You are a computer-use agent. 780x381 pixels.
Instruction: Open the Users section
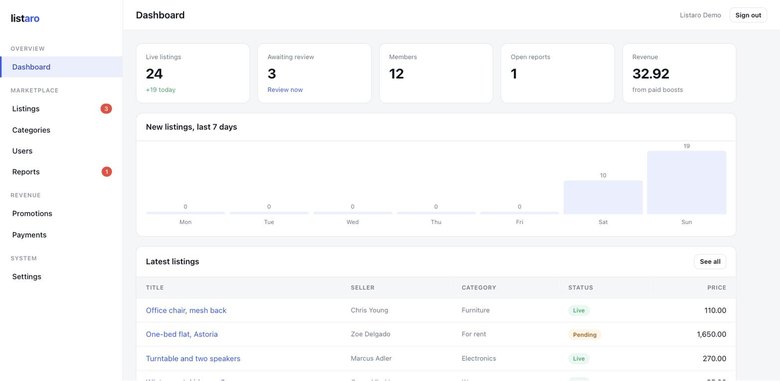pyautogui.click(x=61, y=151)
